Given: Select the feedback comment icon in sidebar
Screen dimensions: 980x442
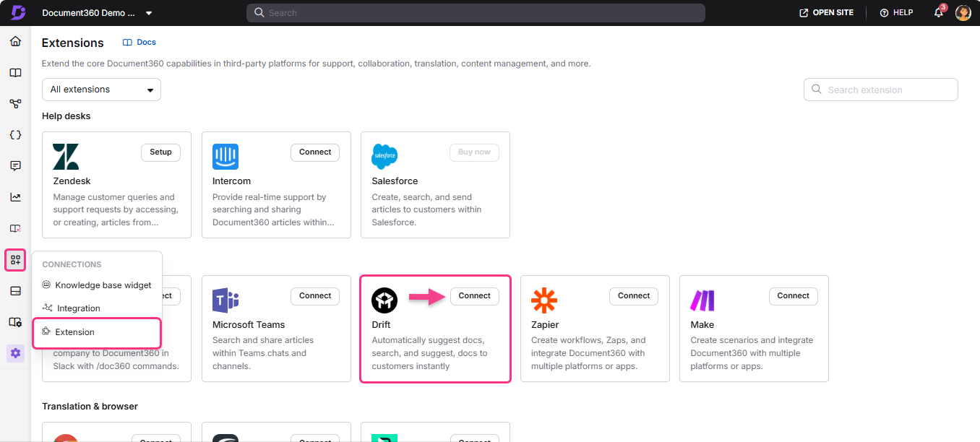Looking at the screenshot, I should click(15, 165).
